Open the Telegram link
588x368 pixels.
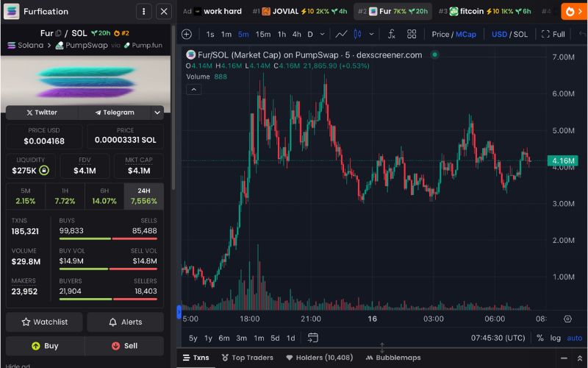click(115, 113)
